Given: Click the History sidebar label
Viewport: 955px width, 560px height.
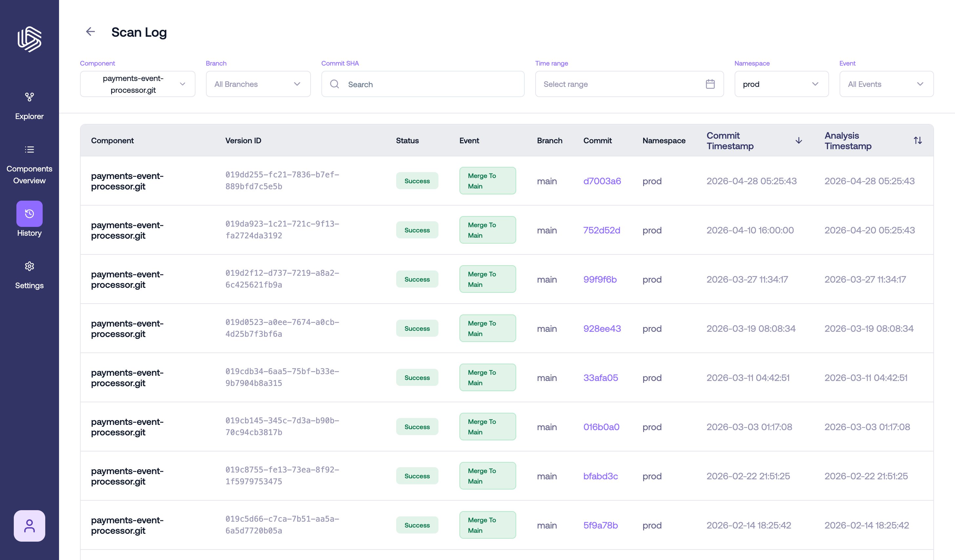Looking at the screenshot, I should pos(29,233).
